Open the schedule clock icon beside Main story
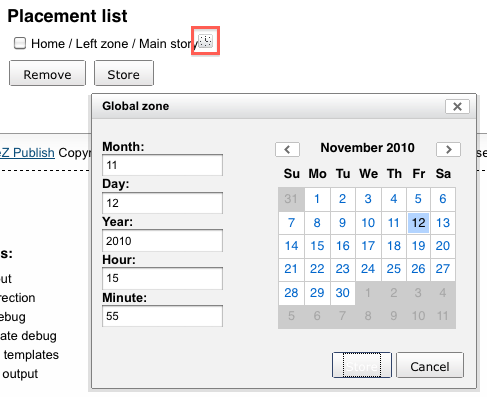487x397 pixels. 206,41
